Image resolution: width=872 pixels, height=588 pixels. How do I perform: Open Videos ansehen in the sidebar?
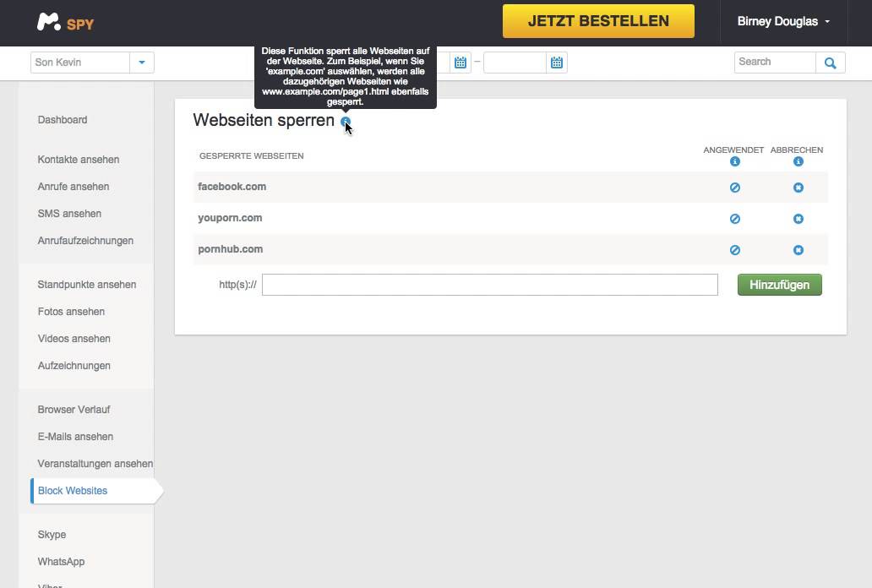(74, 339)
